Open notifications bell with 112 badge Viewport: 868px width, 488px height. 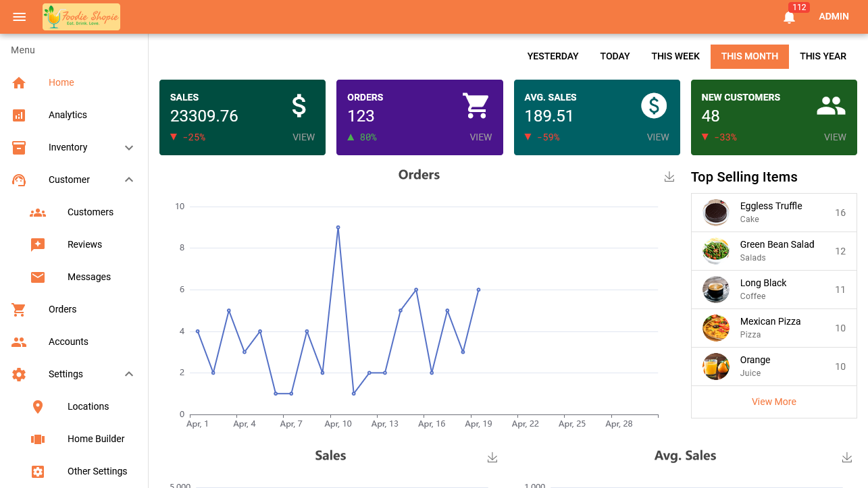click(x=789, y=17)
